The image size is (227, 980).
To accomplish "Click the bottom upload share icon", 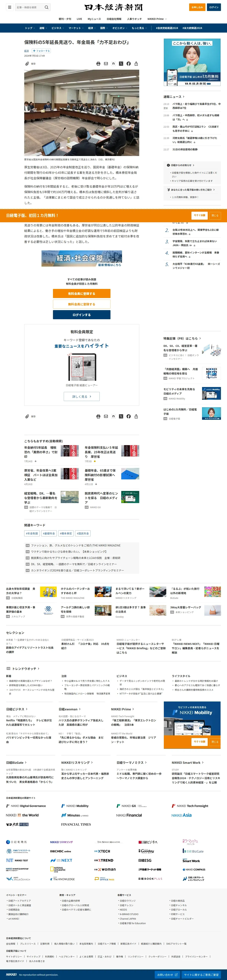I will point(136,417).
